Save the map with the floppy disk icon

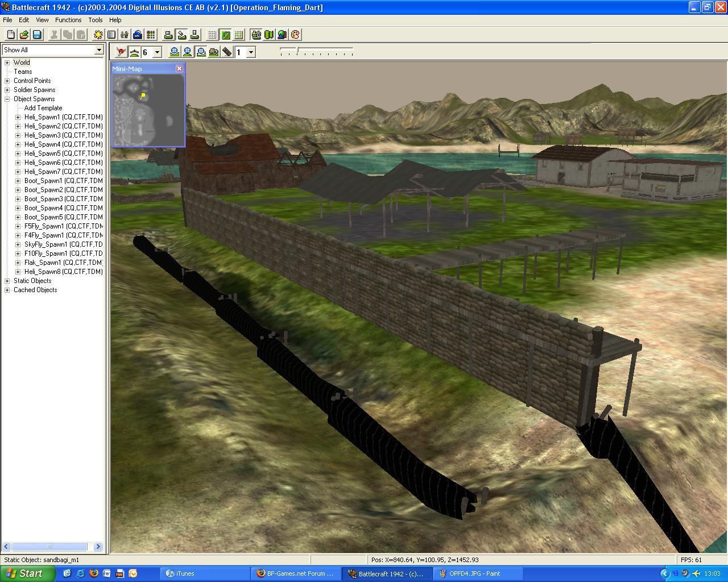[x=37, y=35]
